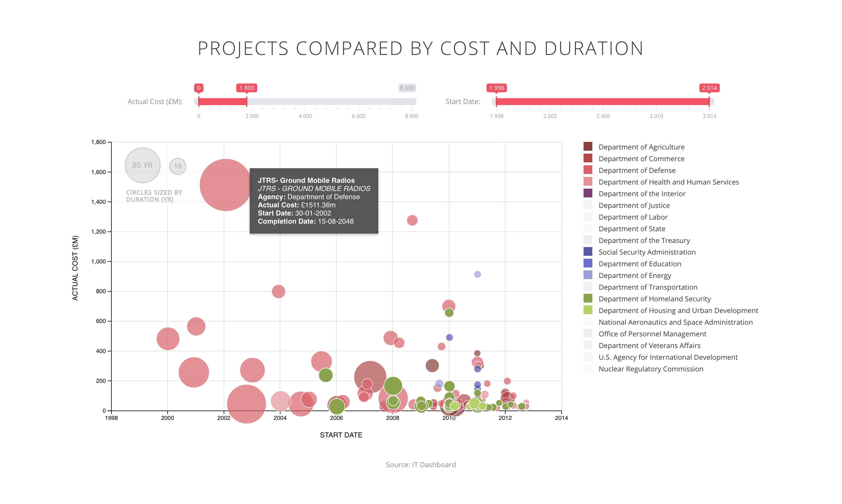Click the large JTRS Ground Mobile Radios bubble
Image resolution: width=842 pixels, height=504 pixels.
[225, 185]
